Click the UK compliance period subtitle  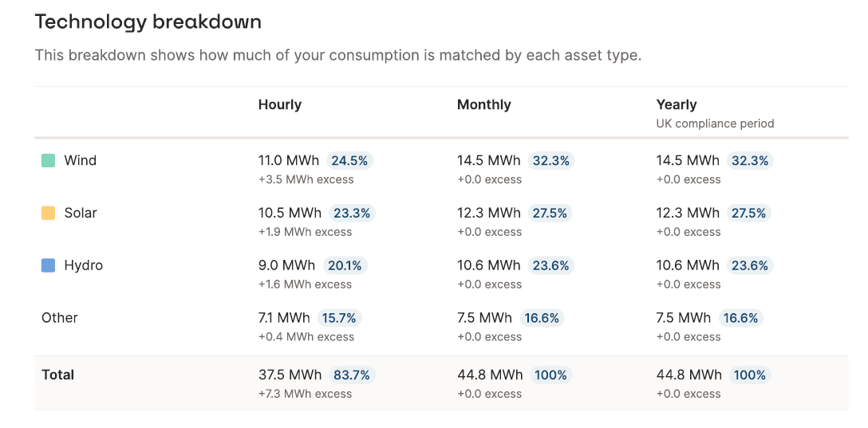pyautogui.click(x=715, y=124)
